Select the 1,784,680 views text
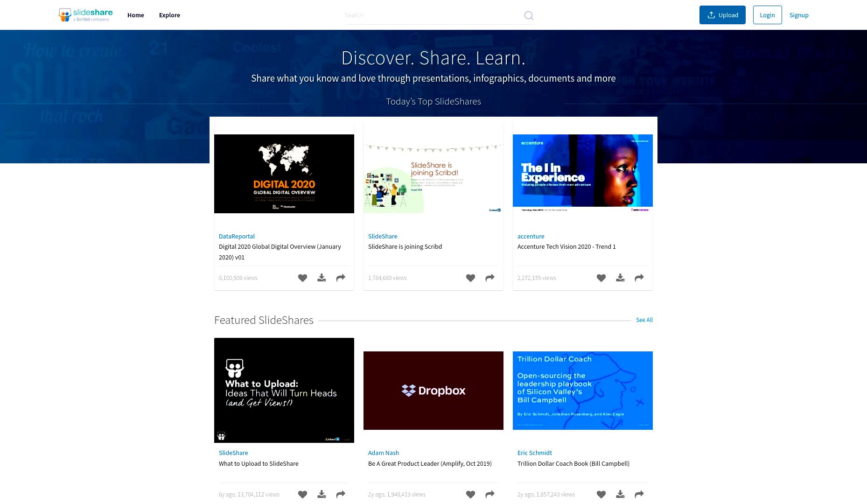 (387, 278)
